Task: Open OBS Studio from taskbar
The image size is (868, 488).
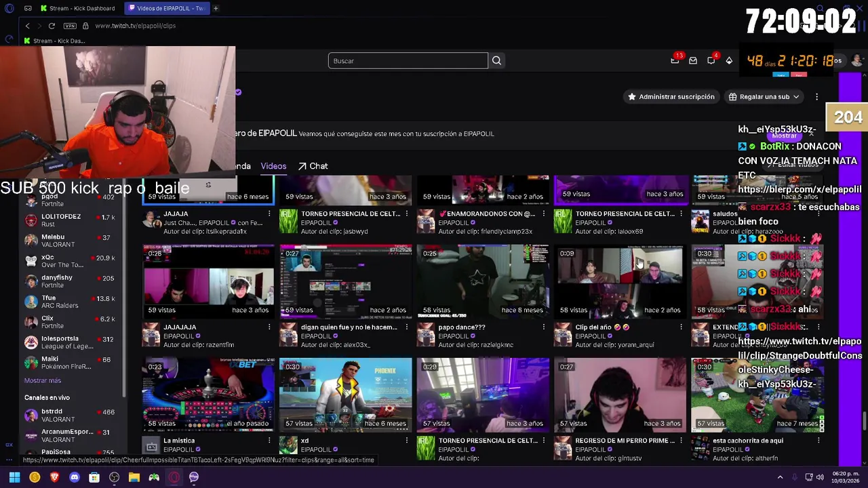Action: pos(114,477)
